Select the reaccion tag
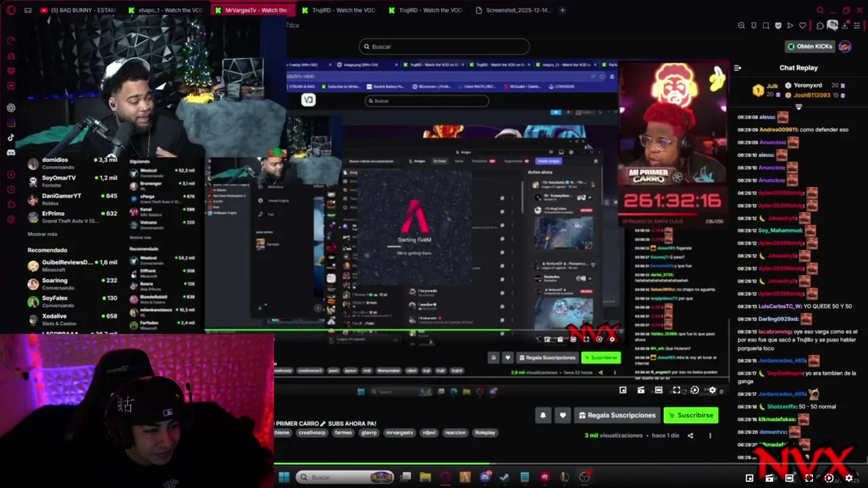Viewport: 868px width, 488px height. point(454,432)
